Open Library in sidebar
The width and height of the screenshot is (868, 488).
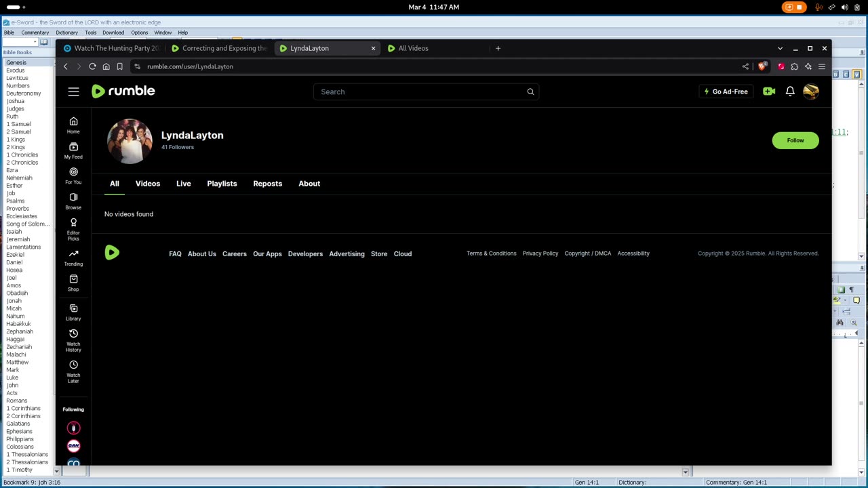[x=73, y=312]
